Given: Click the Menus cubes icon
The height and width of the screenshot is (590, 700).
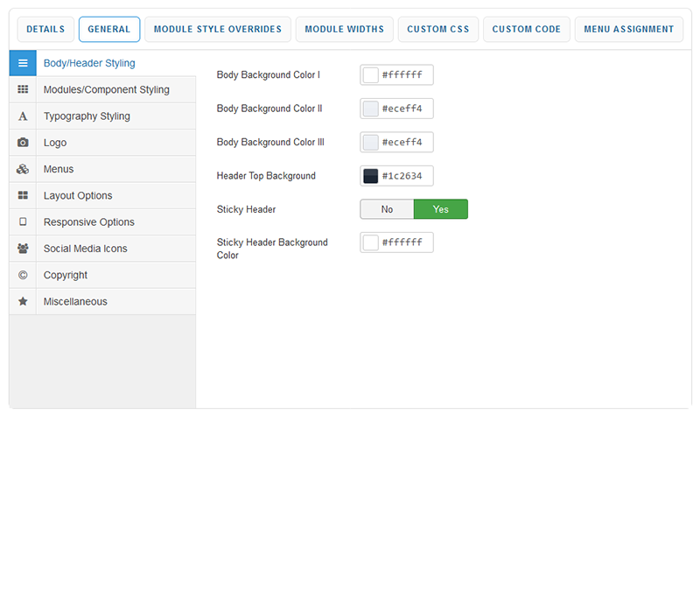Looking at the screenshot, I should (23, 169).
